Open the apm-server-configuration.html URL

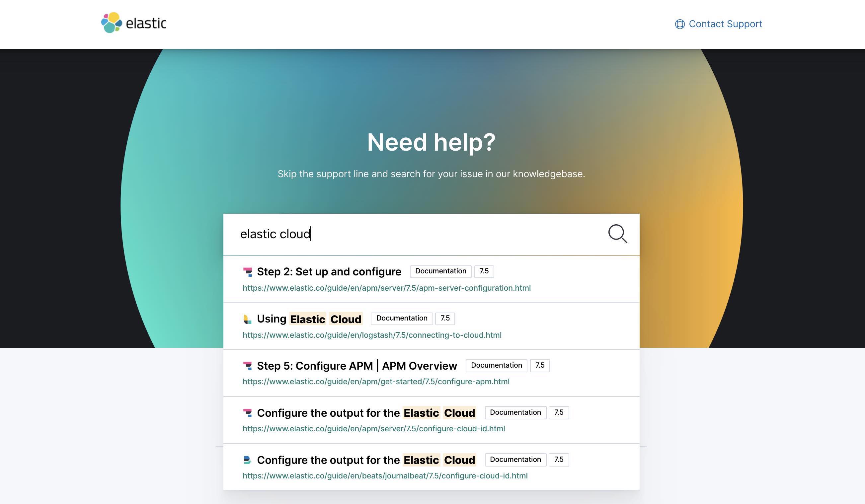[386, 288]
